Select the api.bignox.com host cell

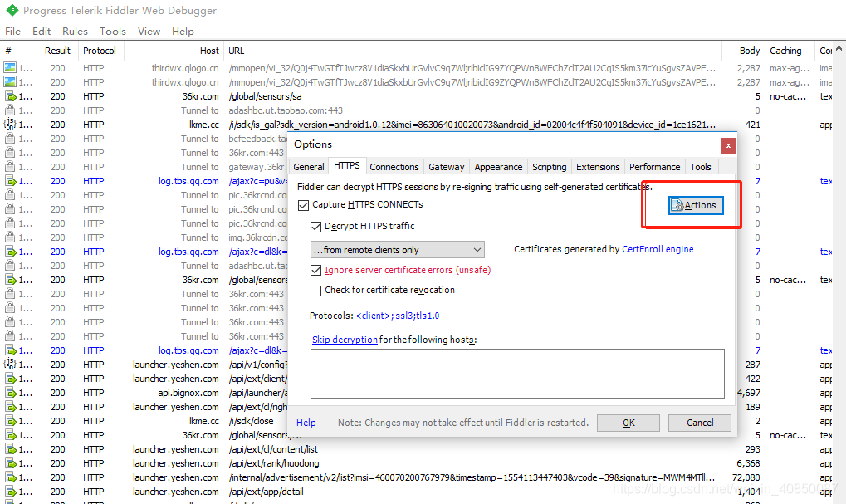(x=188, y=393)
